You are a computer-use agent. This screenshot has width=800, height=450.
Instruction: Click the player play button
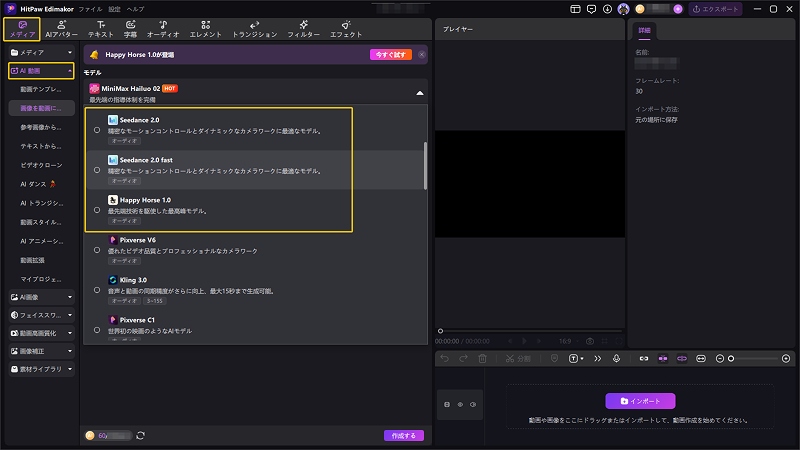pos(524,341)
